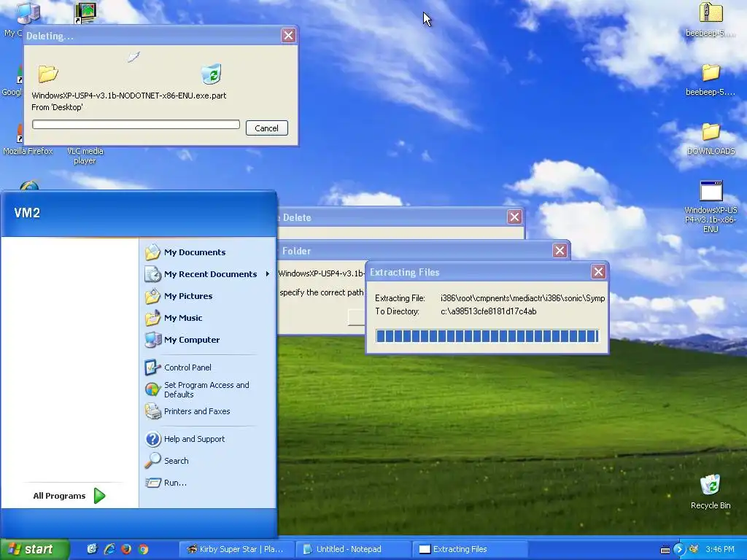
Task: Launch Google Chrome from quick launch
Action: (x=143, y=549)
